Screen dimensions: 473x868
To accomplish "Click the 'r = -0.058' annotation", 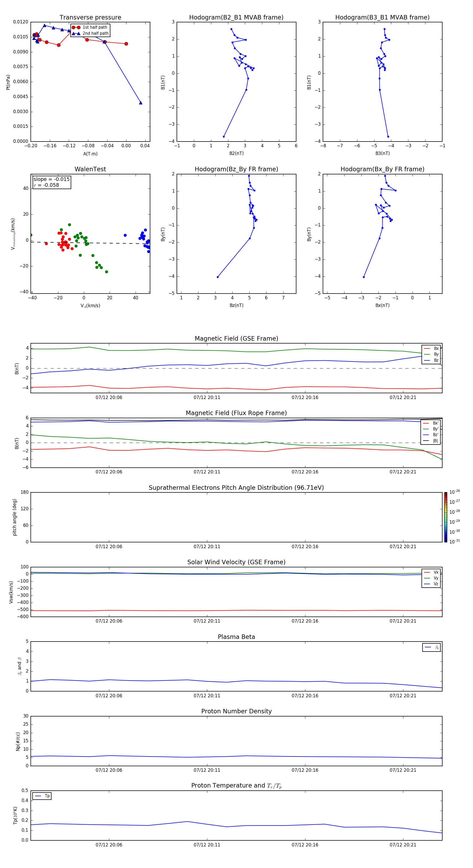I will [47, 185].
